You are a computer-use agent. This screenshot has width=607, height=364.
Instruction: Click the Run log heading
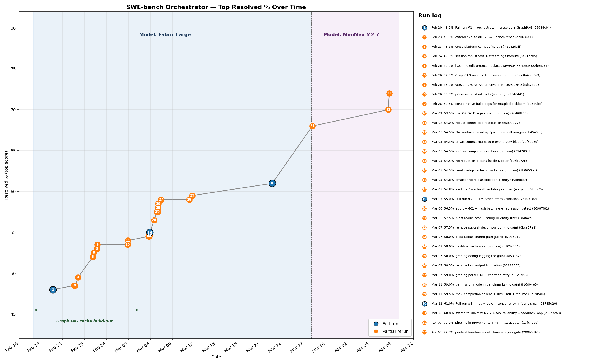point(430,15)
